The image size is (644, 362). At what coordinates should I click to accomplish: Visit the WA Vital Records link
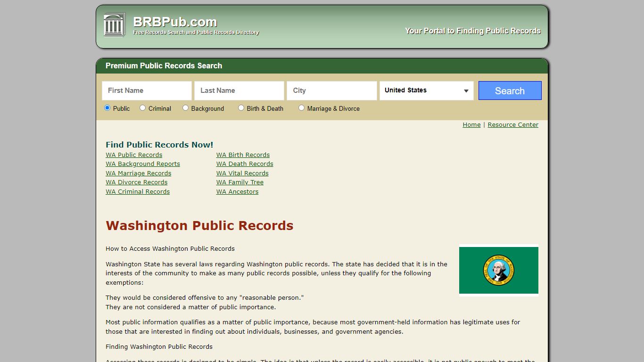point(242,173)
